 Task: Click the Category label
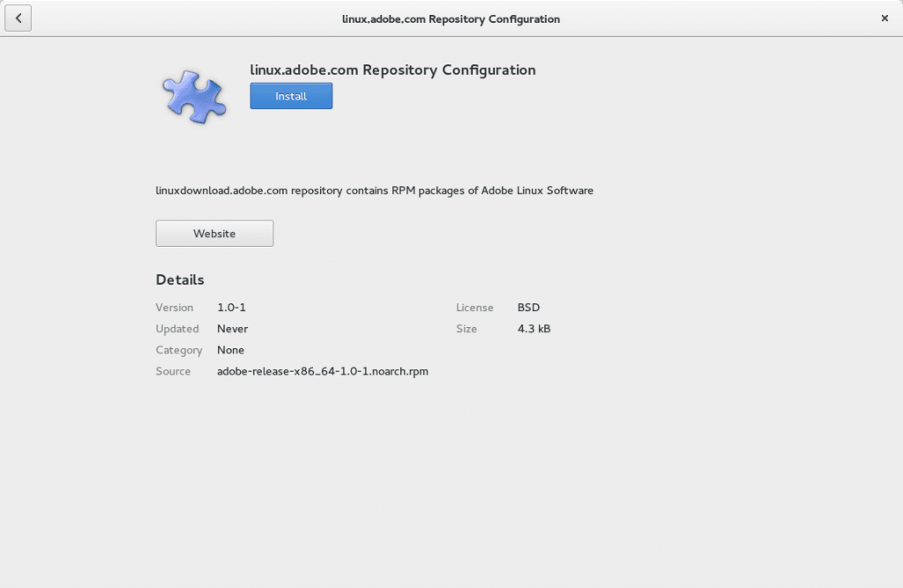point(179,350)
